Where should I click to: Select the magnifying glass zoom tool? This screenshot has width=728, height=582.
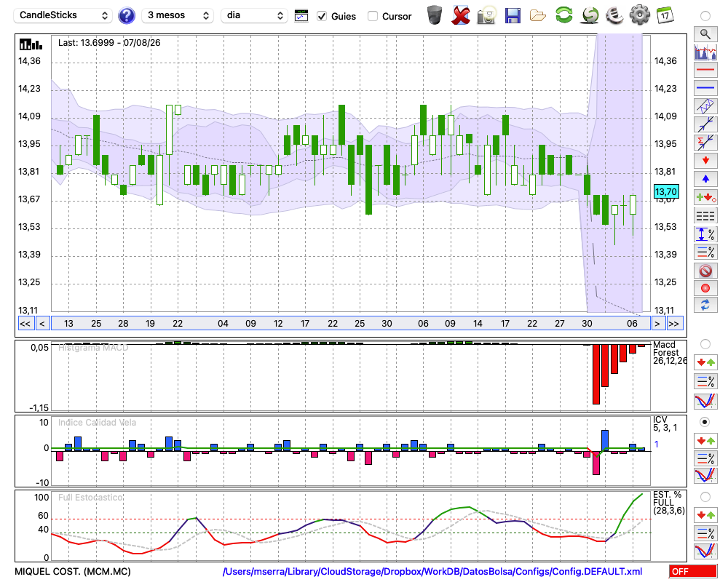[x=705, y=34]
